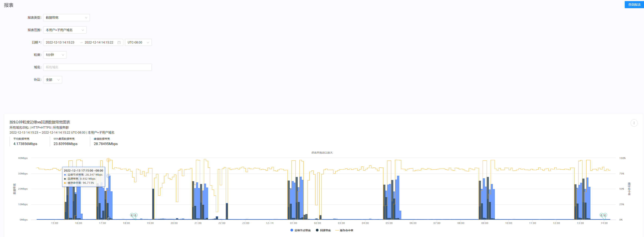
Task: Open the UTC-08:00 timezone dropdown
Action: [138, 42]
